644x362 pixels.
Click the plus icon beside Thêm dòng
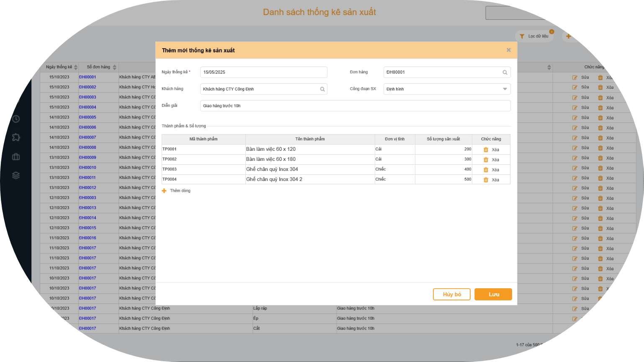[164, 191]
